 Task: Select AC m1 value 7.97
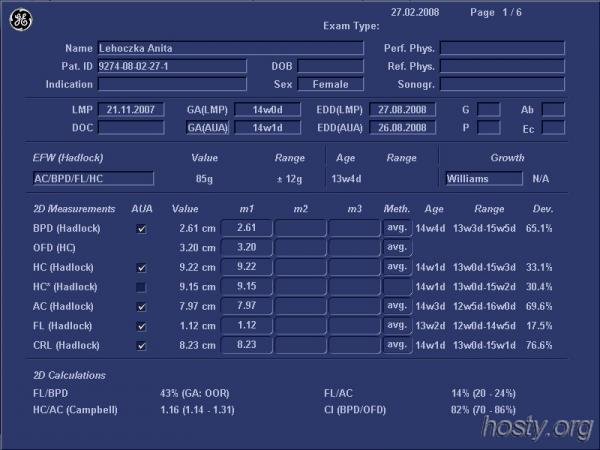(247, 306)
